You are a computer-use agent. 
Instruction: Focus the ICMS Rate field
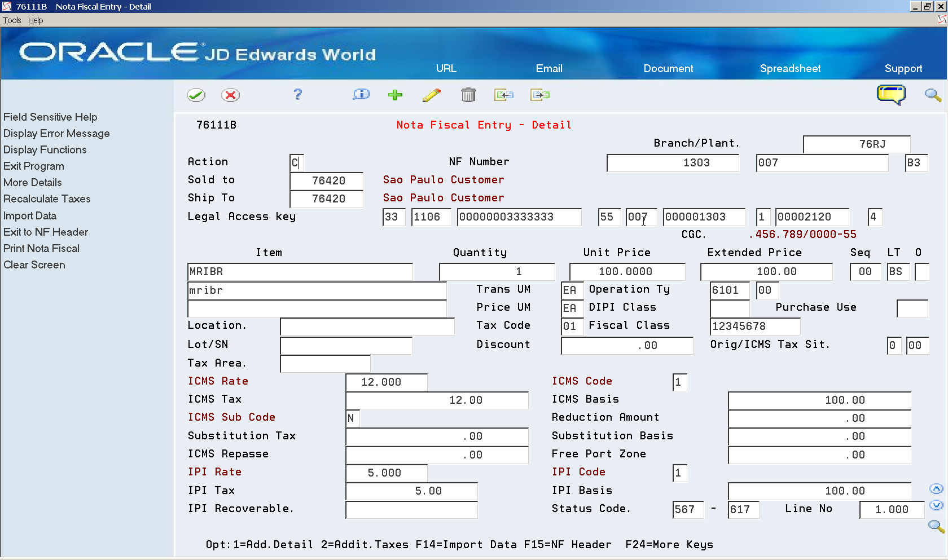click(x=387, y=382)
